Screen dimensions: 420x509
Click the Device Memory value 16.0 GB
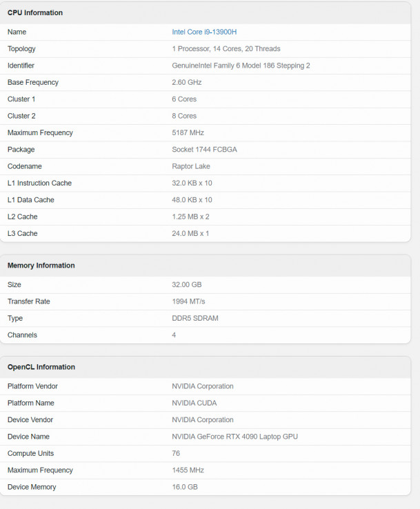click(185, 487)
